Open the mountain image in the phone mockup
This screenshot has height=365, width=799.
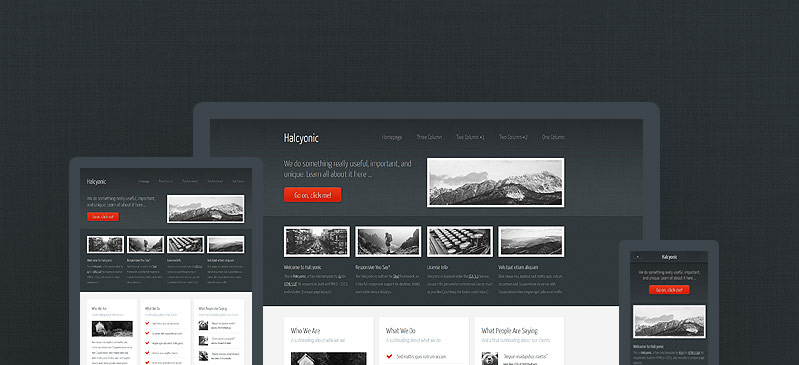pyautogui.click(x=670, y=322)
